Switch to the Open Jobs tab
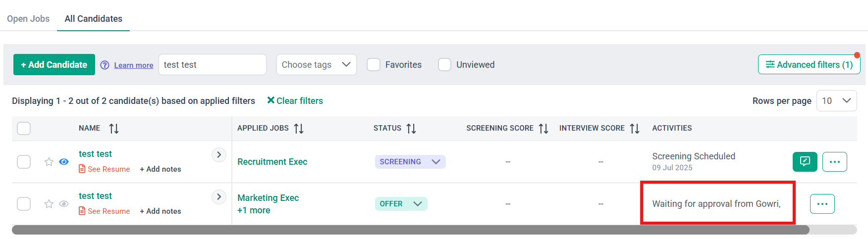This screenshot has height=239, width=868. 28,19
